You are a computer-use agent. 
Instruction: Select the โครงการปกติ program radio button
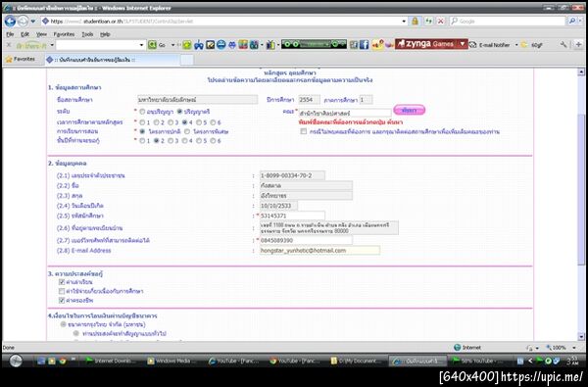142,131
